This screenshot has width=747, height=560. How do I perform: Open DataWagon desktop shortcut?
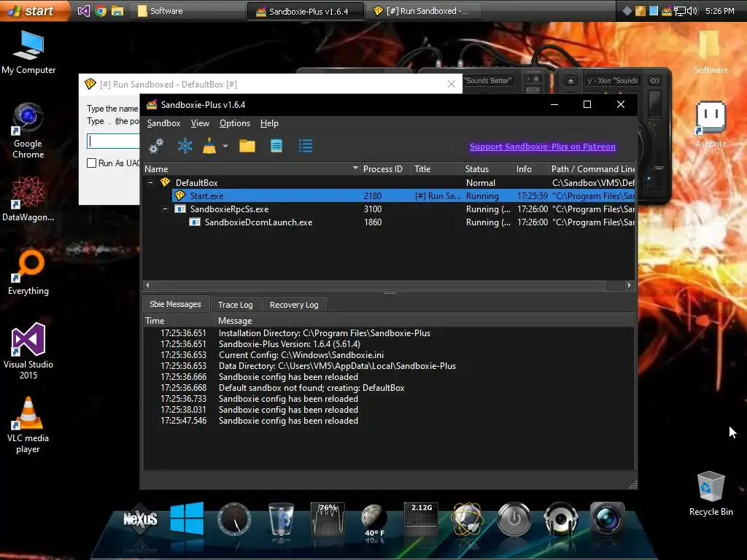point(28,198)
